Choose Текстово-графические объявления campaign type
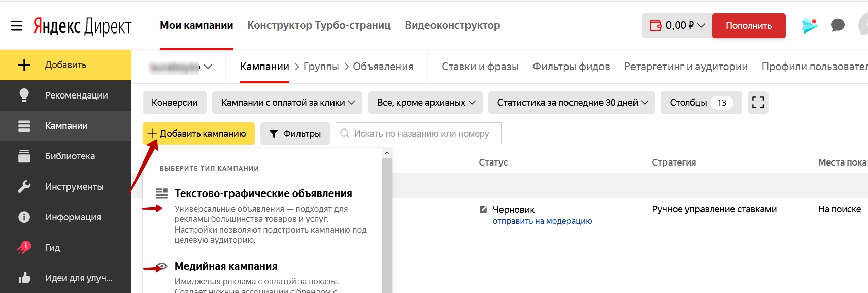 point(263,193)
